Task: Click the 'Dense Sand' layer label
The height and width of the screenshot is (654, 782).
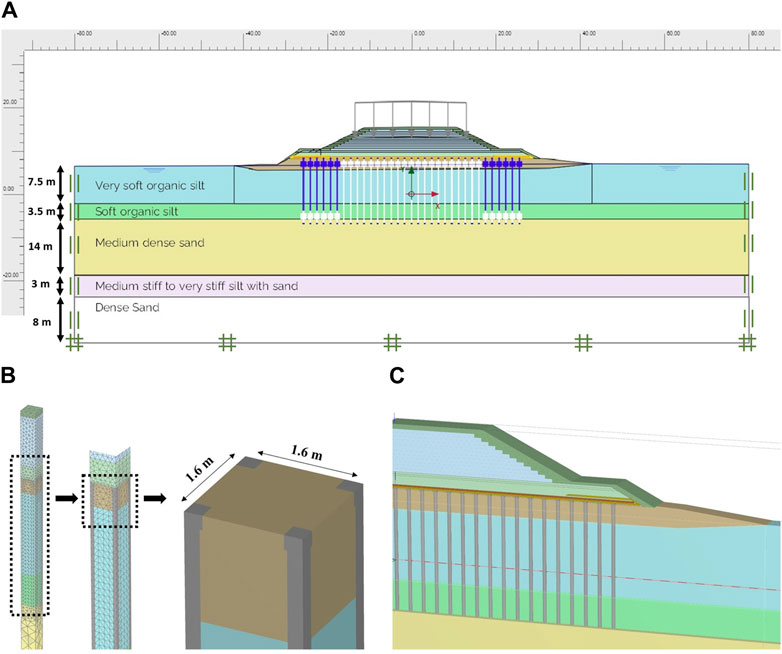Action: [127, 307]
